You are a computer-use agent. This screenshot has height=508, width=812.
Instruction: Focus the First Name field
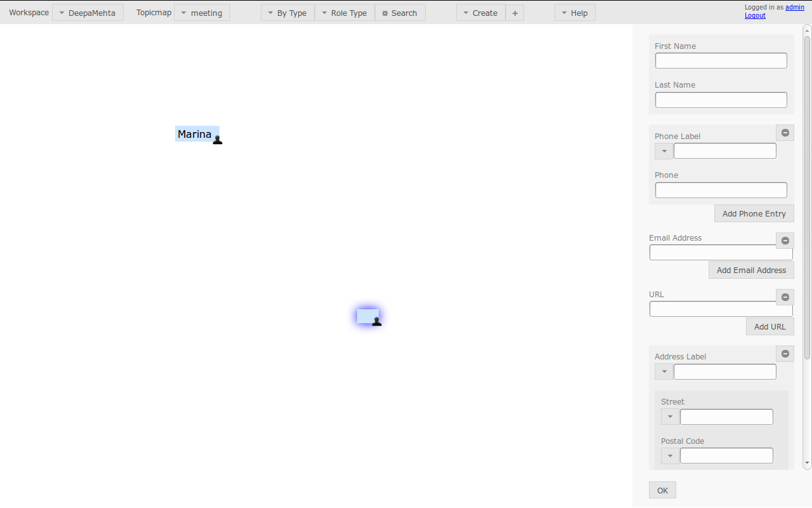[x=721, y=61]
